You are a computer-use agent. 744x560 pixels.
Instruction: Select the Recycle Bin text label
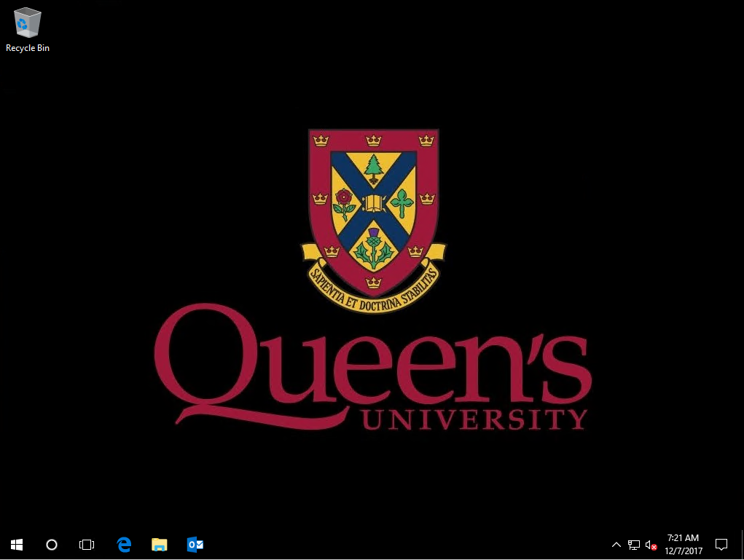point(28,48)
